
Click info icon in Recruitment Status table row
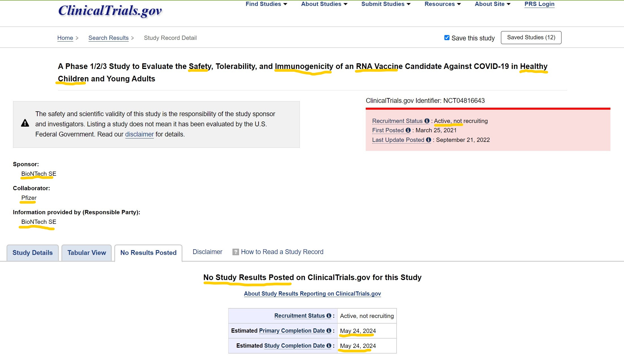(329, 316)
